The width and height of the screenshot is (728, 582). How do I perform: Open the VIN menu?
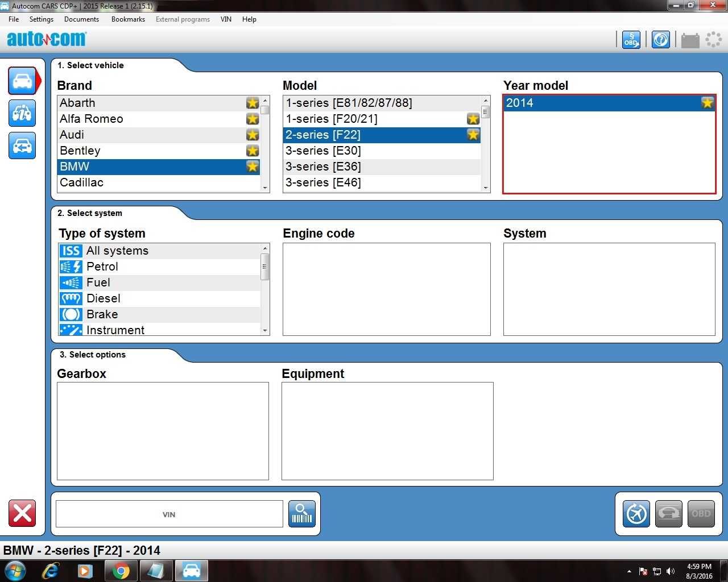tap(226, 19)
